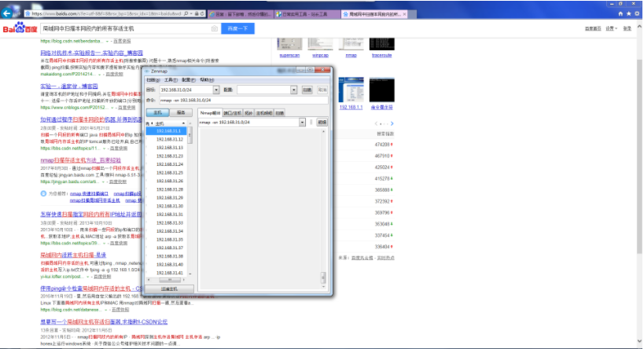
Task: Open result link nmap扫描存活主机方法_百度经验
Action: pos(80,160)
